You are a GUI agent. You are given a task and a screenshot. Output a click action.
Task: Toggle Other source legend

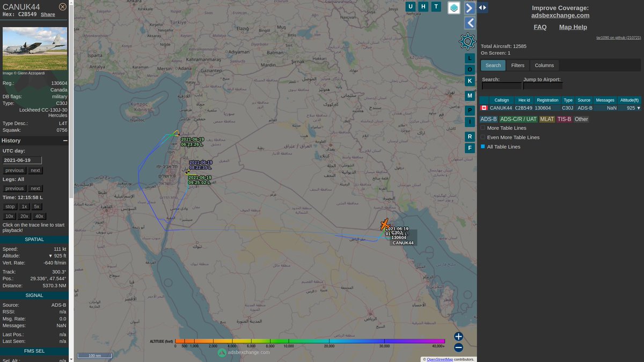(x=581, y=119)
